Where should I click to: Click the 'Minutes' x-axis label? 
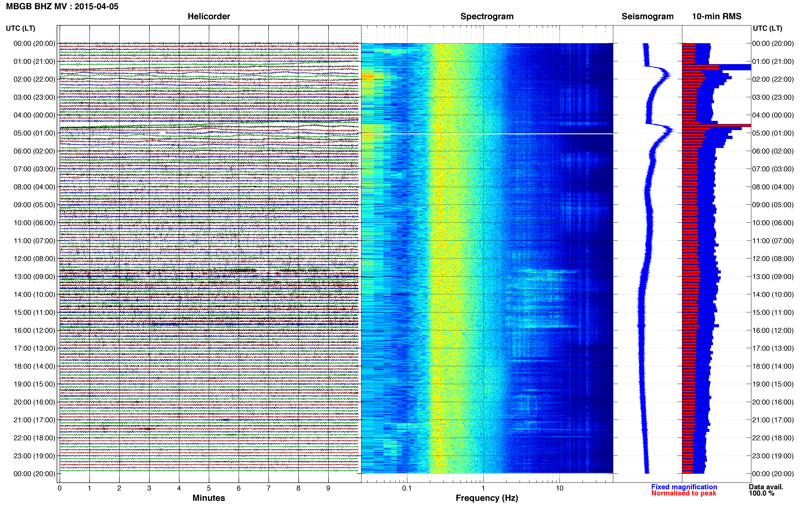208,498
